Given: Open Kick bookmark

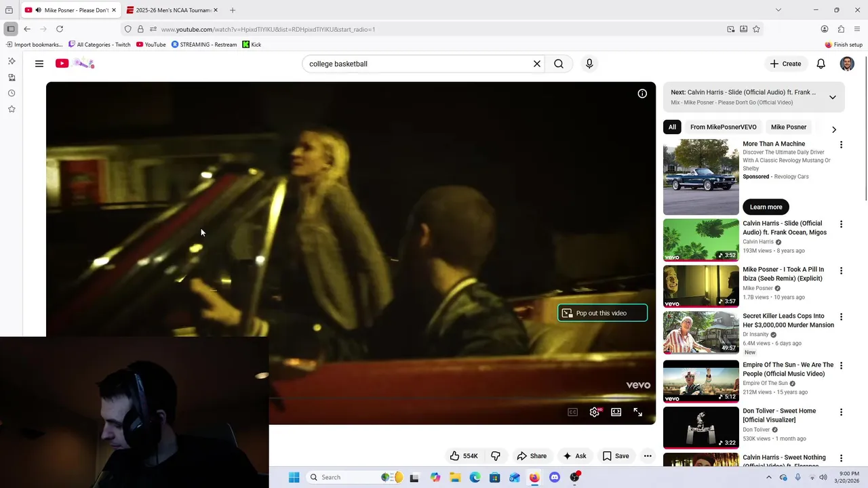Looking at the screenshot, I should pos(252,45).
